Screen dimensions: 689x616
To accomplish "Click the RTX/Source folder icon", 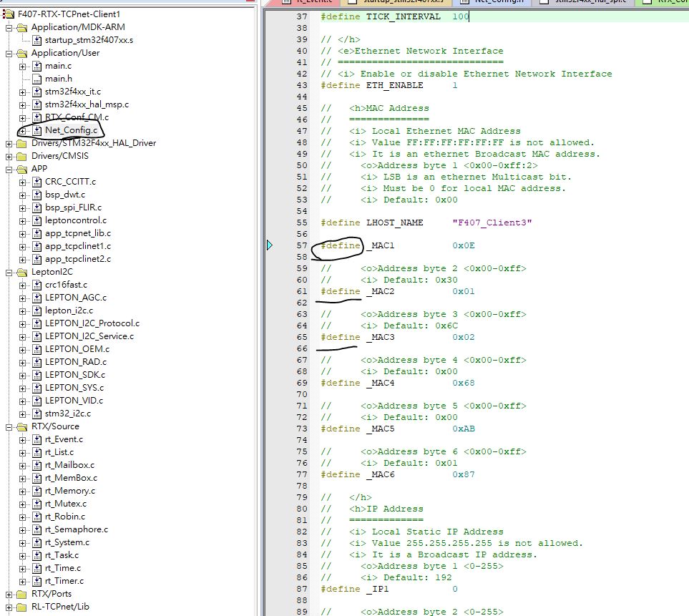I will [x=21, y=426].
